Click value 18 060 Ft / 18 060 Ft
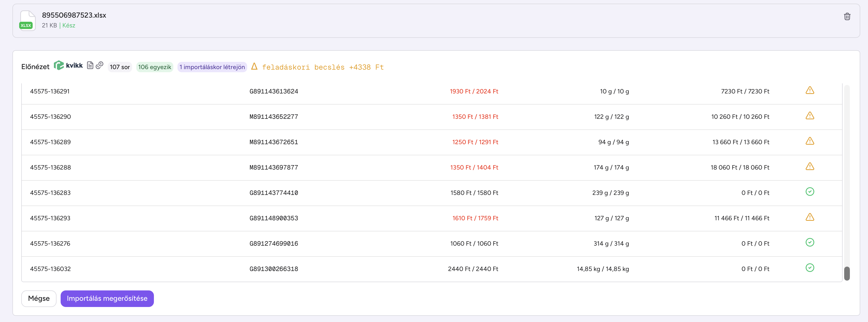Screen dimensions: 868x322 click(740, 167)
